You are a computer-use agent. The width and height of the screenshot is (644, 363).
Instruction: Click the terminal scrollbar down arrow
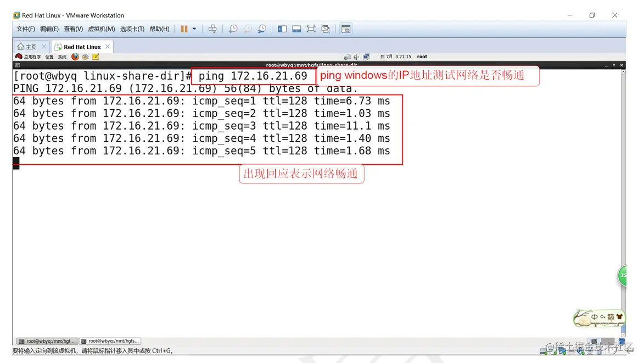tap(623, 334)
